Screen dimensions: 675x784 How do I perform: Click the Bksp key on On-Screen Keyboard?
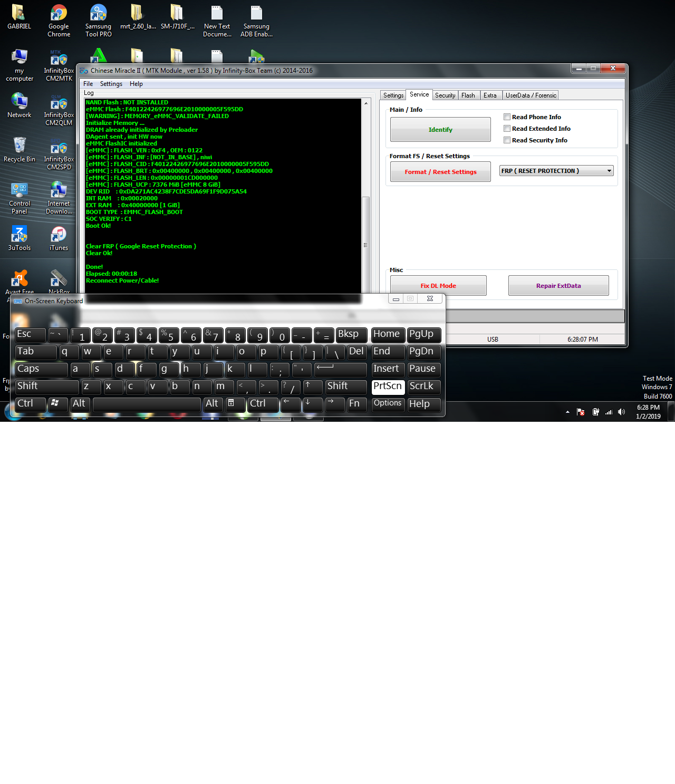[x=351, y=335]
